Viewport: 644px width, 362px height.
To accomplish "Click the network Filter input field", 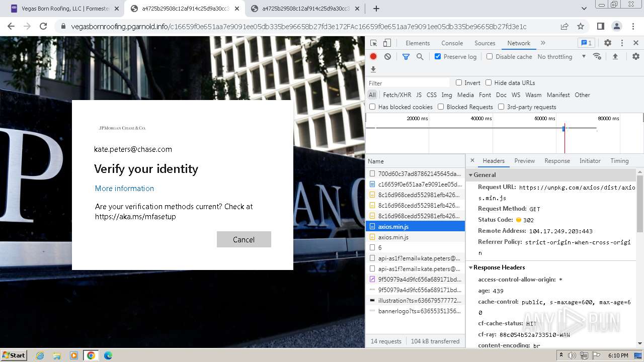I will point(408,83).
